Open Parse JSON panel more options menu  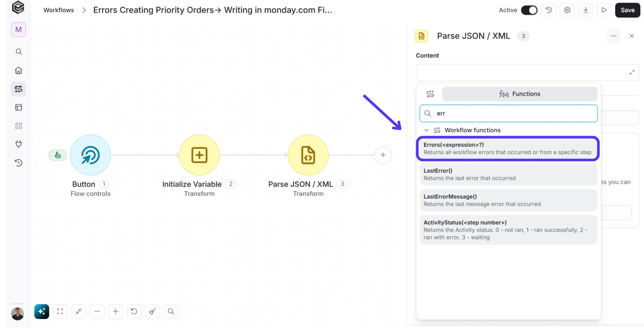(613, 36)
